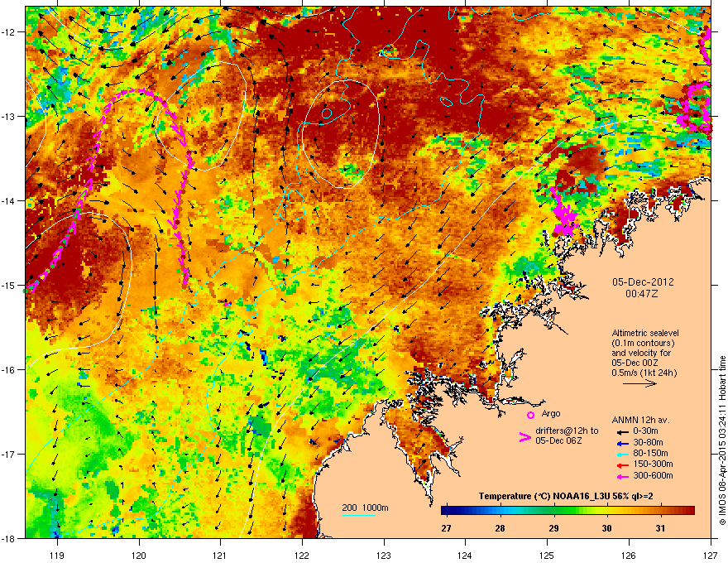Click the longitude axis label 126

click(629, 555)
